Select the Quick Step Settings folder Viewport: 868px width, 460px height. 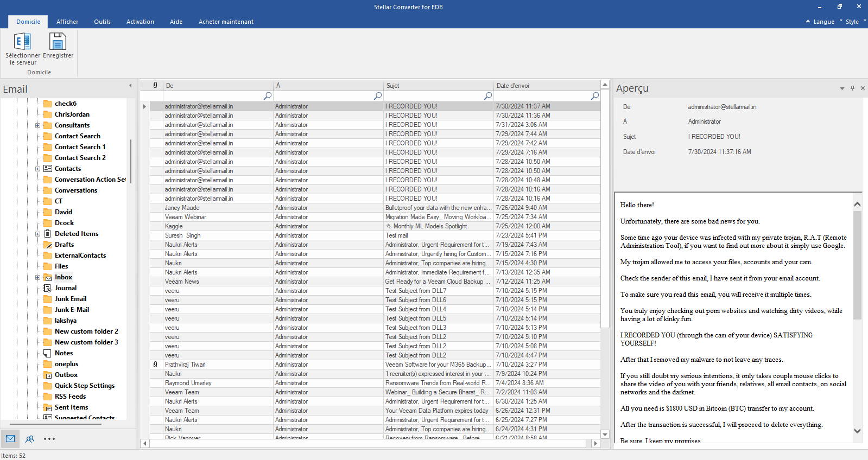click(85, 386)
